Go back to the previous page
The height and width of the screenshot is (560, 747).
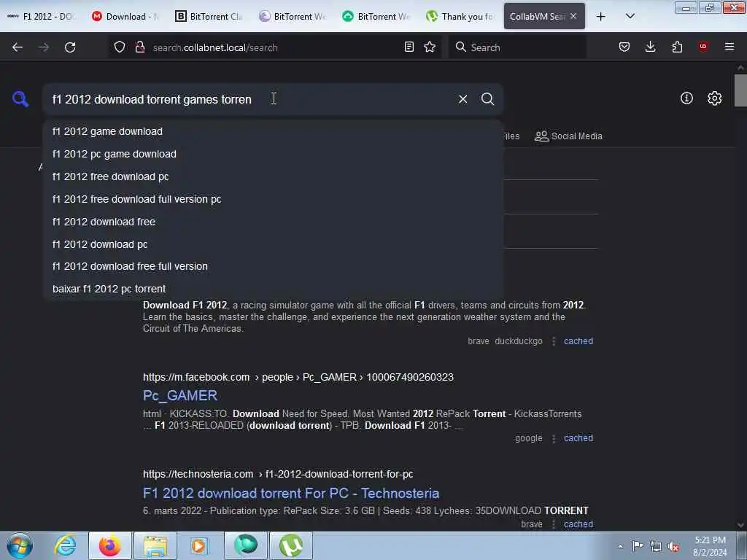pos(18,47)
